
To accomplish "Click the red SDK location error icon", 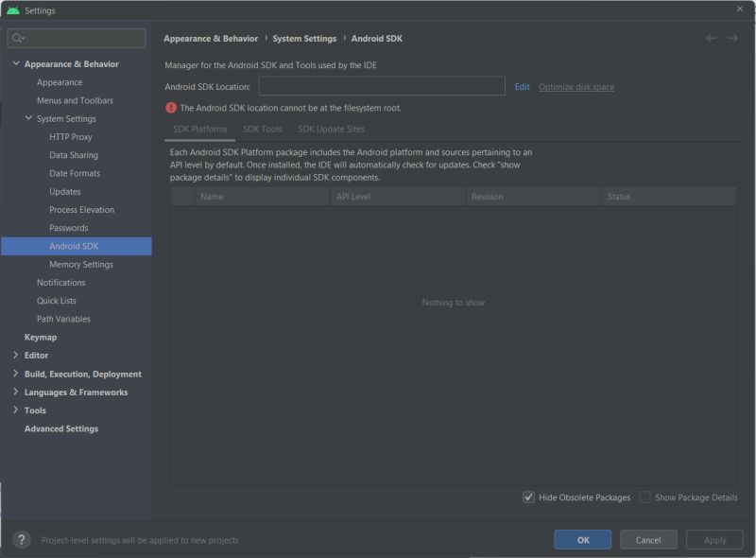I will [x=169, y=109].
